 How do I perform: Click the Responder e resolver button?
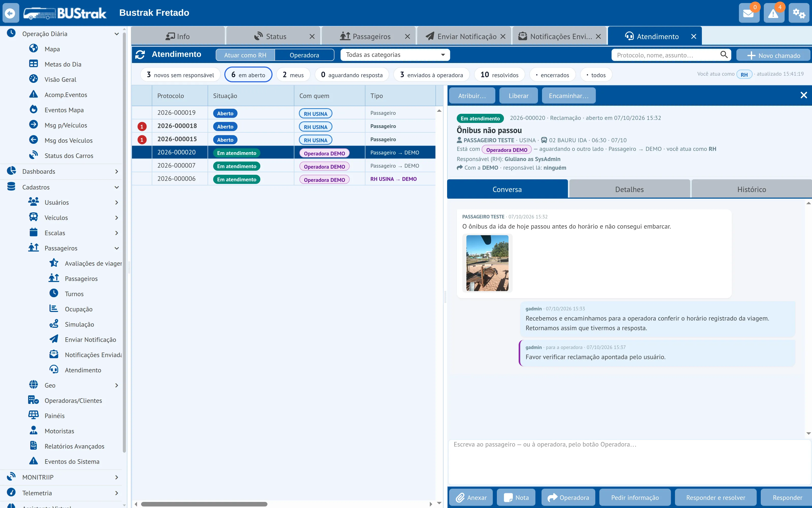(x=715, y=497)
